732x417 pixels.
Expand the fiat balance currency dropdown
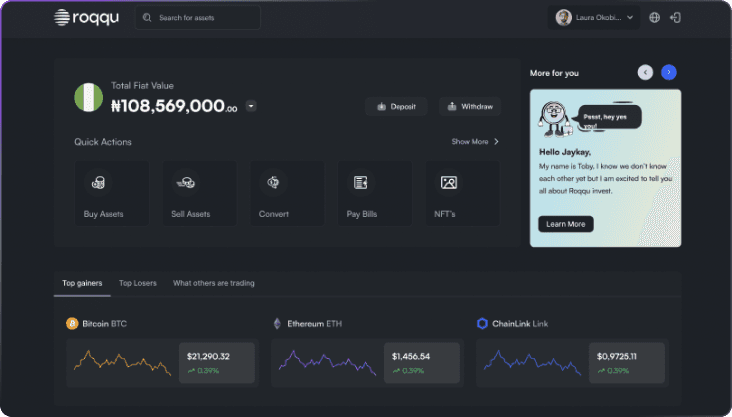coord(251,106)
